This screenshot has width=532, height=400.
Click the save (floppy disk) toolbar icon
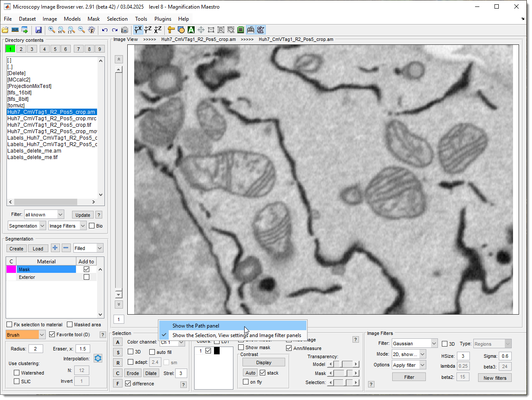coord(38,30)
